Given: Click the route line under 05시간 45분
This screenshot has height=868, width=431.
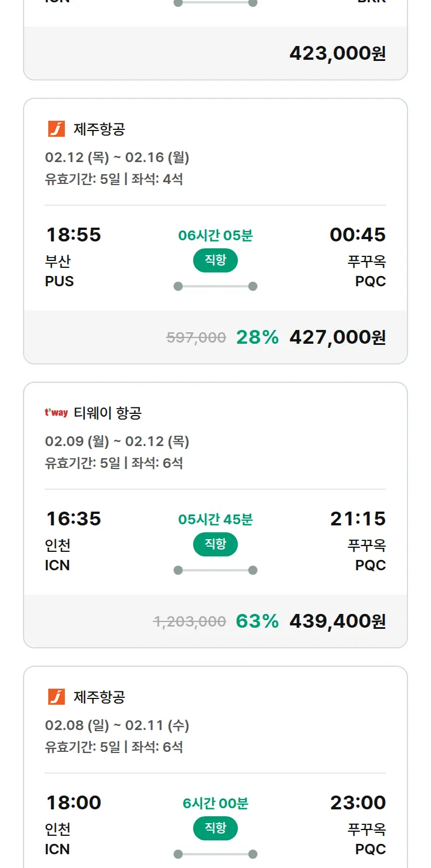Looking at the screenshot, I should click(215, 570).
